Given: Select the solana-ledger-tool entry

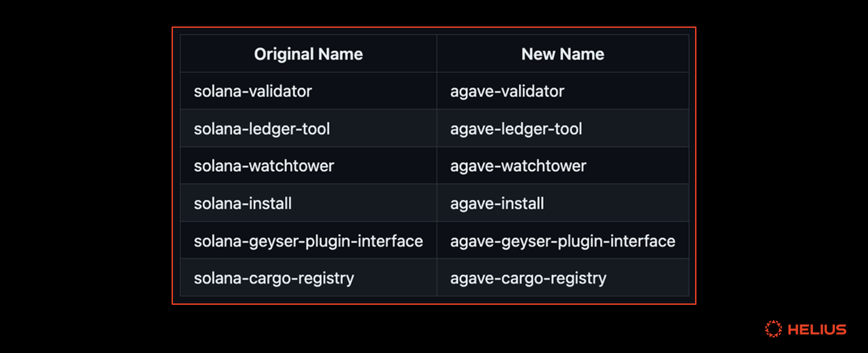Looking at the screenshot, I should coord(262,128).
